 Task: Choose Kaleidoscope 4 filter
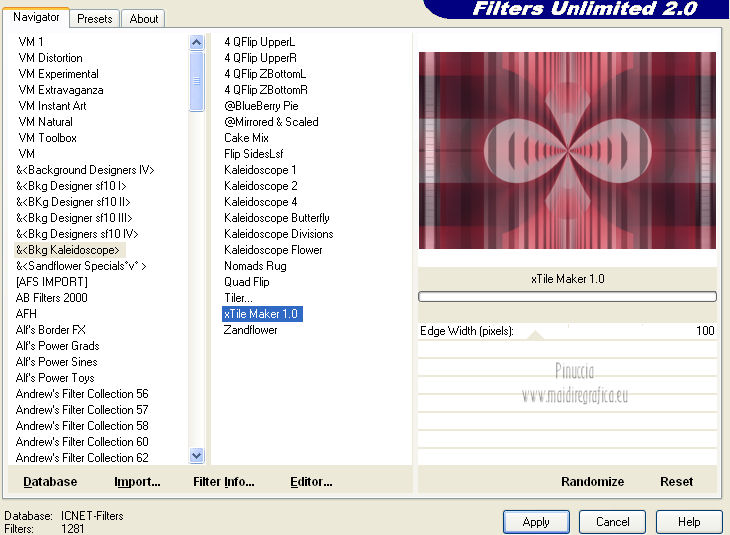[260, 202]
